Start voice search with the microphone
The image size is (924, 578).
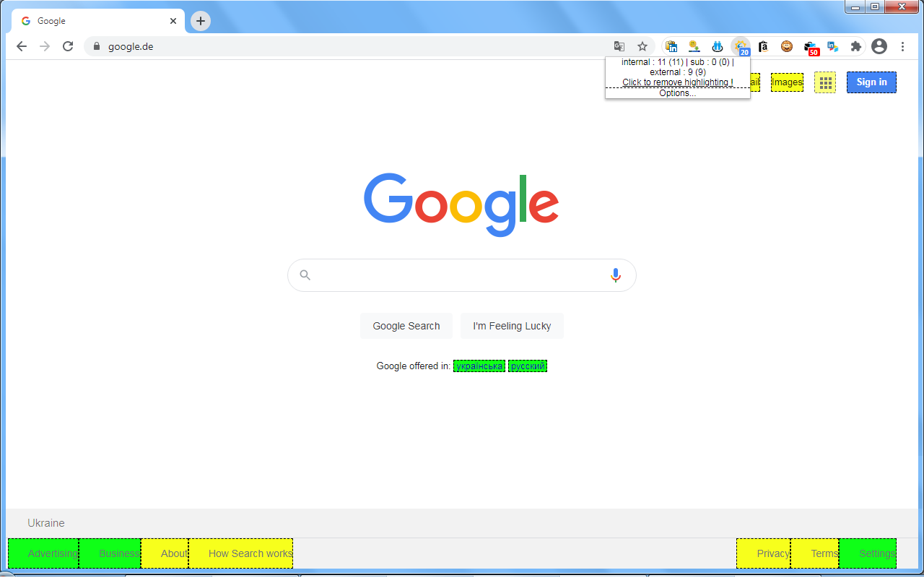tap(616, 275)
